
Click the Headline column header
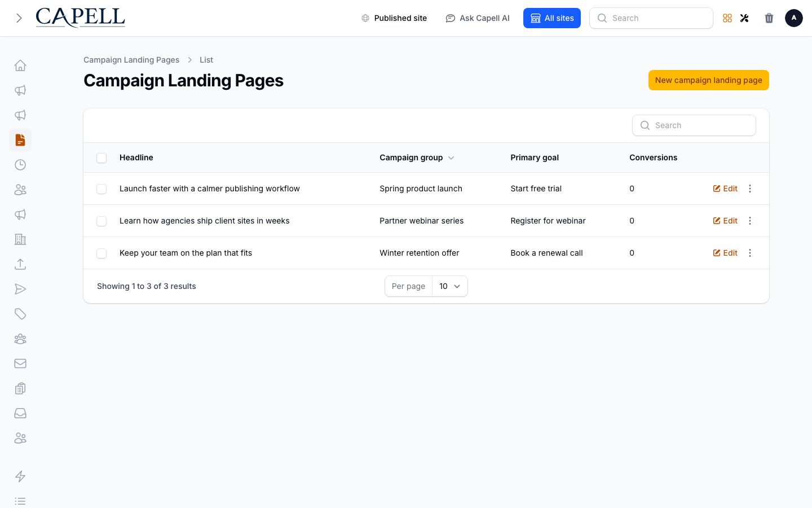coord(136,157)
